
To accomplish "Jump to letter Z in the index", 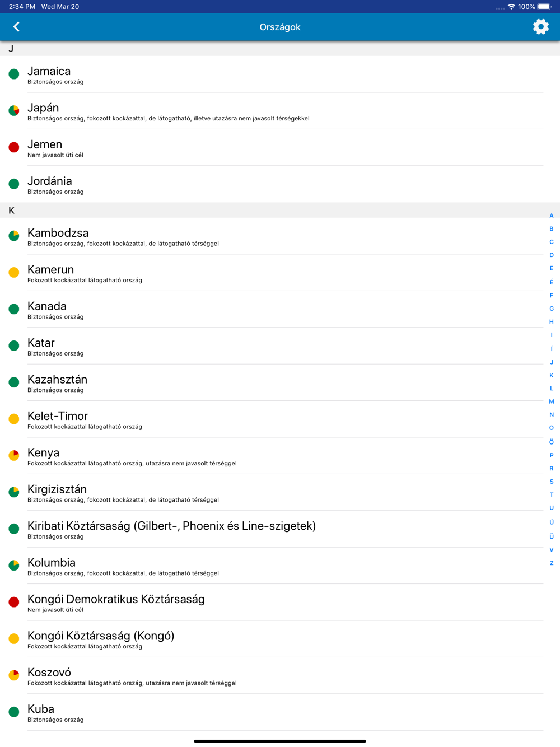I will click(x=552, y=563).
